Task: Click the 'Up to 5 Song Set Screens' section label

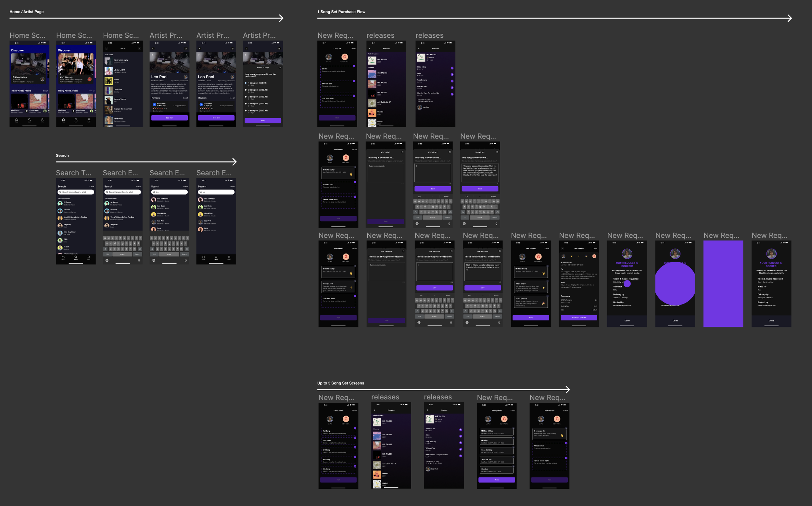Action: 340,383
